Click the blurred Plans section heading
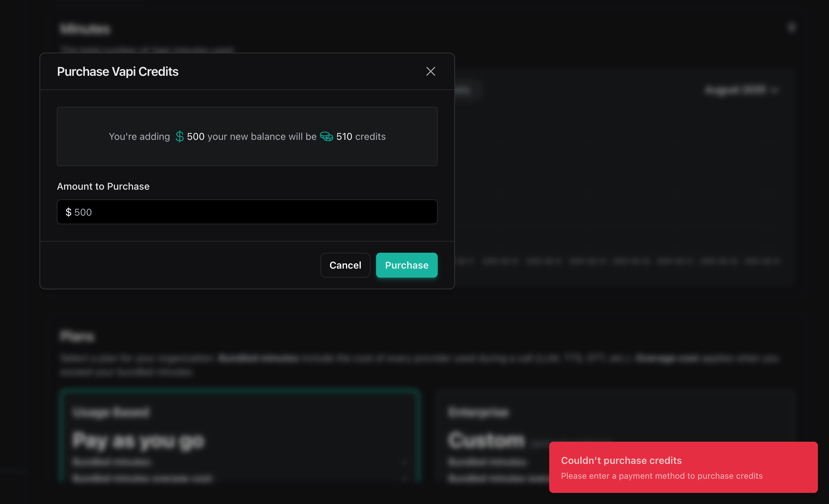The height and width of the screenshot is (504, 829). click(x=77, y=336)
